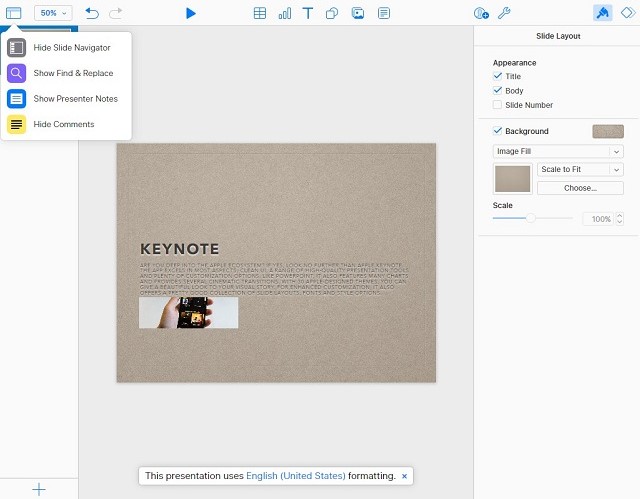The image size is (640, 499).
Task: Open the 50% zoom dropdown
Action: click(53, 13)
